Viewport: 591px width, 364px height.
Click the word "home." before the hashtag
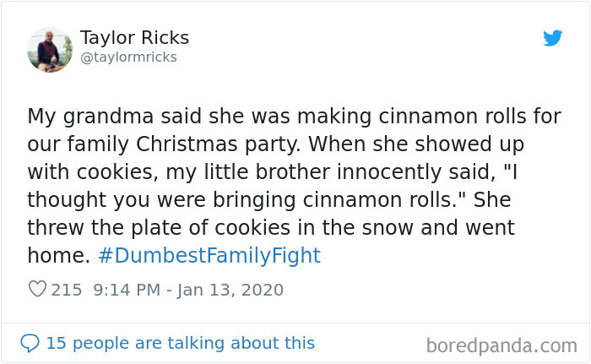(58, 256)
